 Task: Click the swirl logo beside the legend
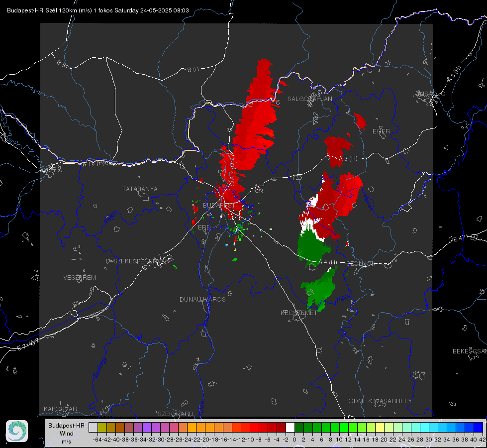click(17, 431)
